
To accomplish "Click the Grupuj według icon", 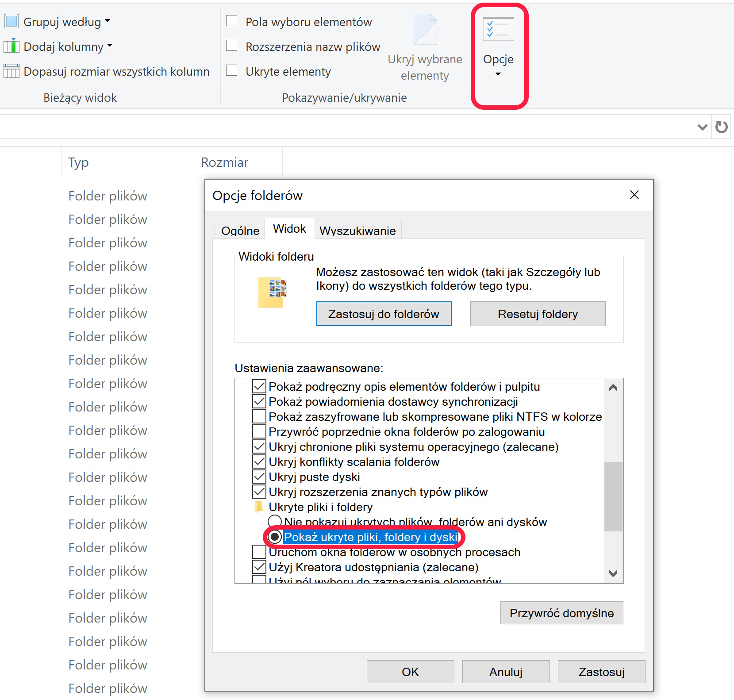I will [x=11, y=21].
